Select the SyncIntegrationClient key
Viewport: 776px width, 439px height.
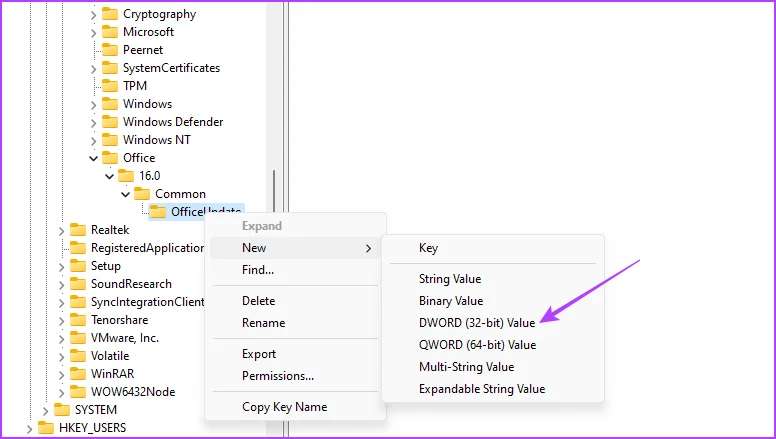[147, 302]
